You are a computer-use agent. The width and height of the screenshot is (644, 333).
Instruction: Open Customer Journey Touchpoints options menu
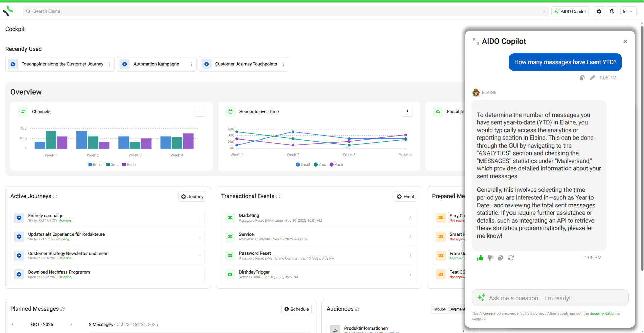click(283, 64)
